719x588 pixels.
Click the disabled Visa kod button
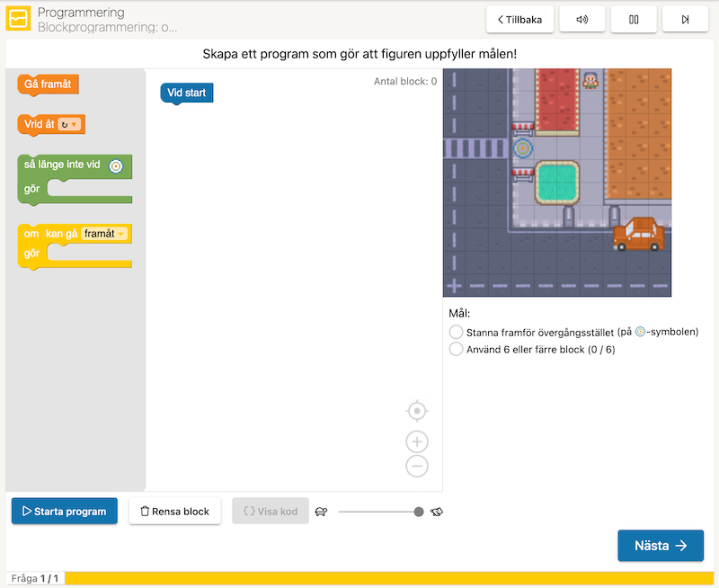271,511
